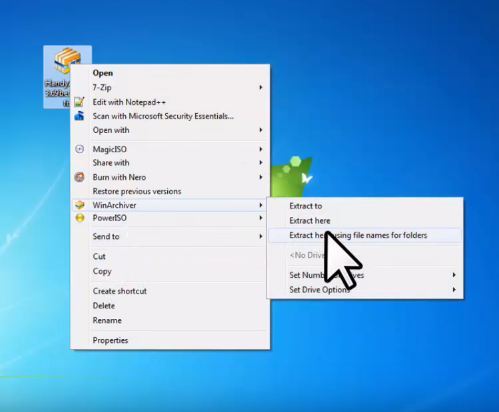This screenshot has width=499, height=412.
Task: Choose Delete from the context menu
Action: pyautogui.click(x=170, y=306)
